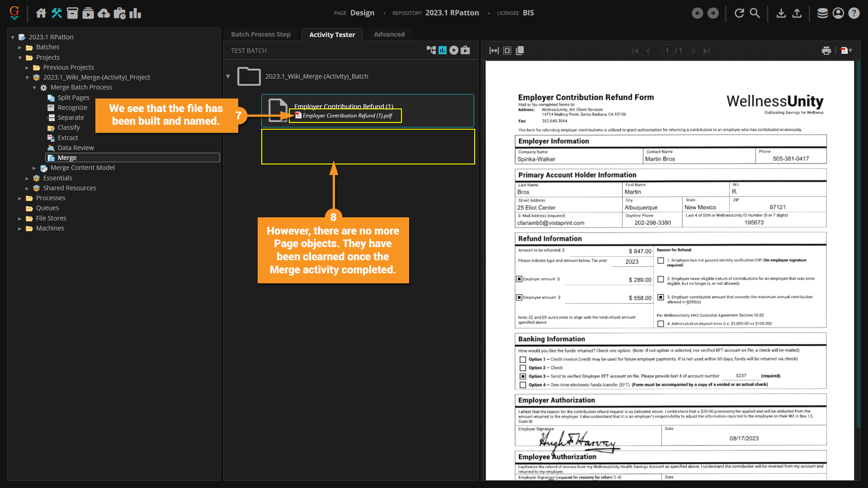The height and width of the screenshot is (488, 868).
Task: Open the Home page icon
Action: [41, 13]
